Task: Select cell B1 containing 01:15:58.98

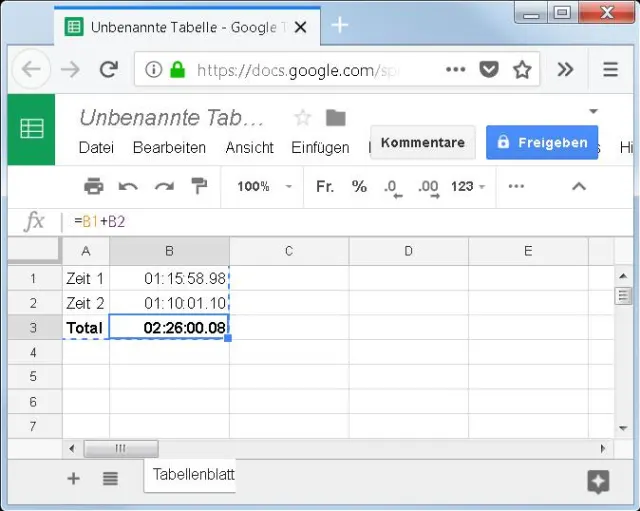Action: coord(169,278)
